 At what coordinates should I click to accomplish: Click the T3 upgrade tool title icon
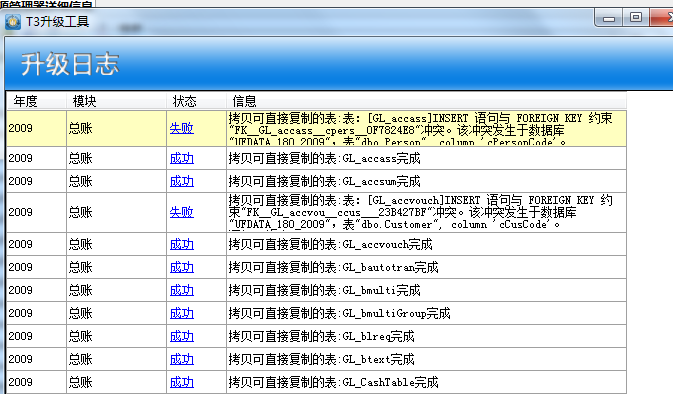(12, 21)
